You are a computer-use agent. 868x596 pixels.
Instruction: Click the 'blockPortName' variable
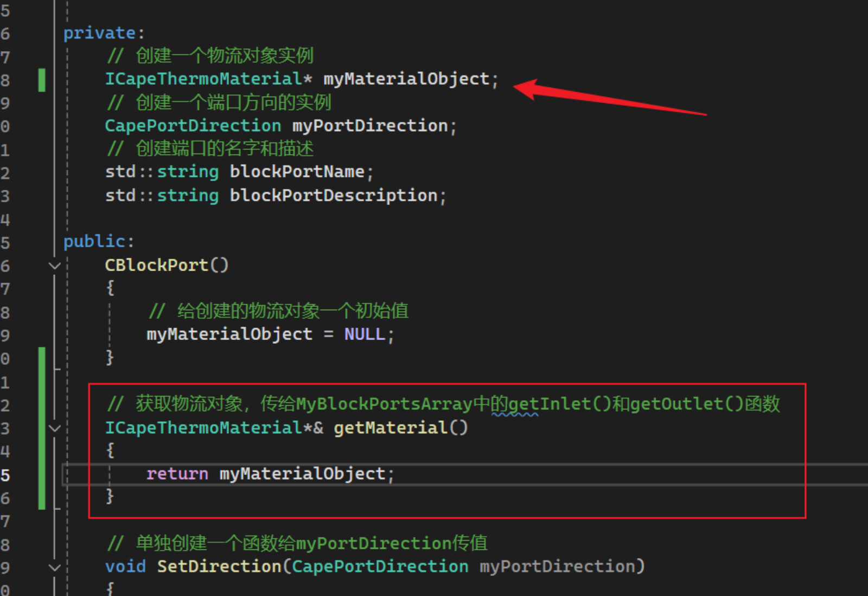(x=297, y=172)
